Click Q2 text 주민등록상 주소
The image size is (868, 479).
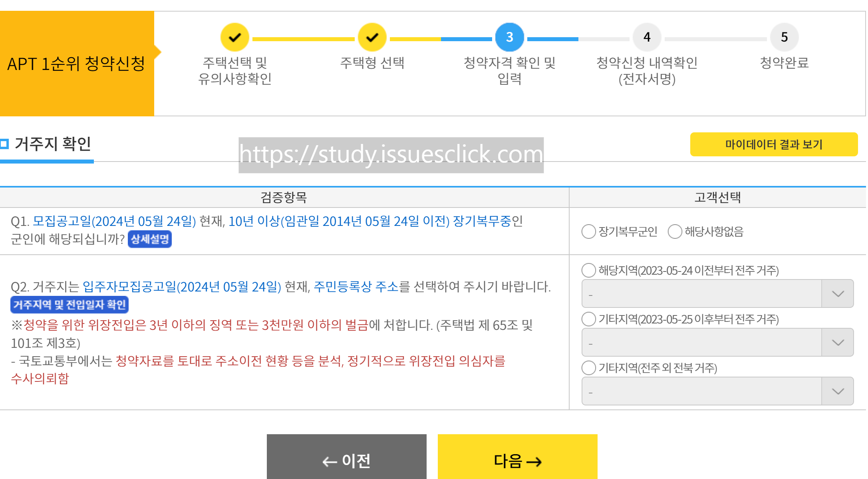356,286
